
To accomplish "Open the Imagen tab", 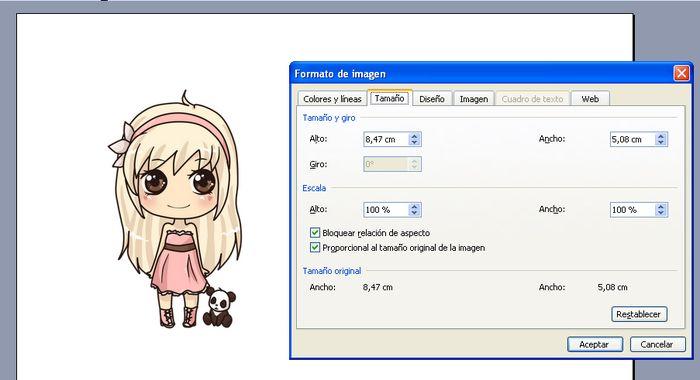I will point(474,99).
